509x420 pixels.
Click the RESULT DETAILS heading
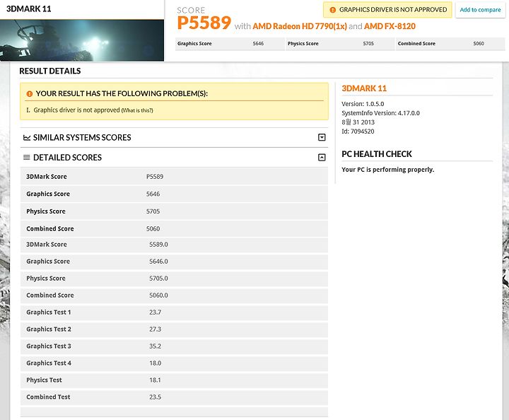pos(50,71)
